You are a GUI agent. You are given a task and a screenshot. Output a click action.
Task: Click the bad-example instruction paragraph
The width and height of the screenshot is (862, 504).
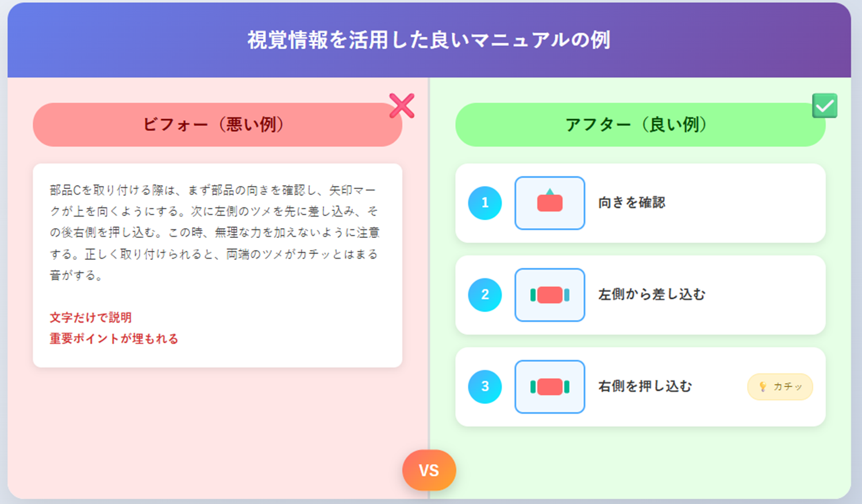click(214, 233)
